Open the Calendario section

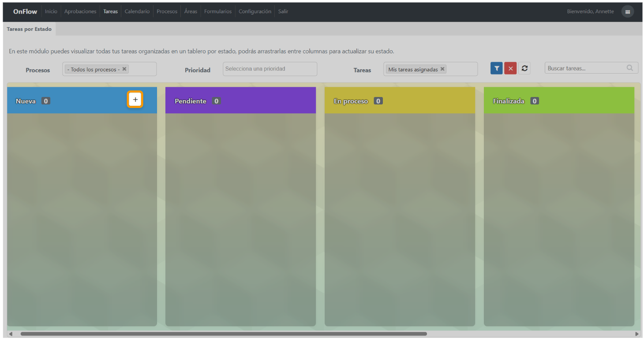(137, 11)
